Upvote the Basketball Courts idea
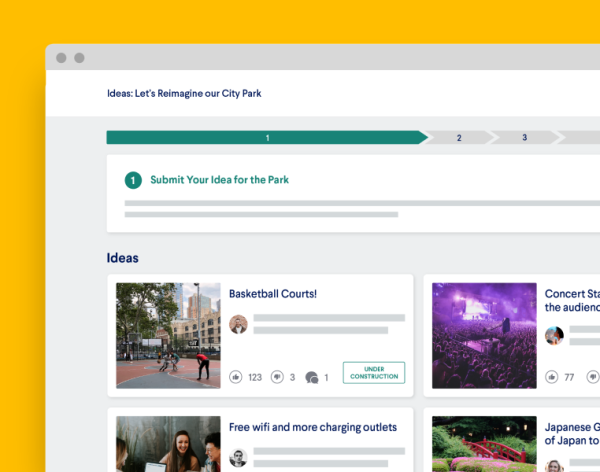This screenshot has width=600, height=472. click(x=236, y=377)
